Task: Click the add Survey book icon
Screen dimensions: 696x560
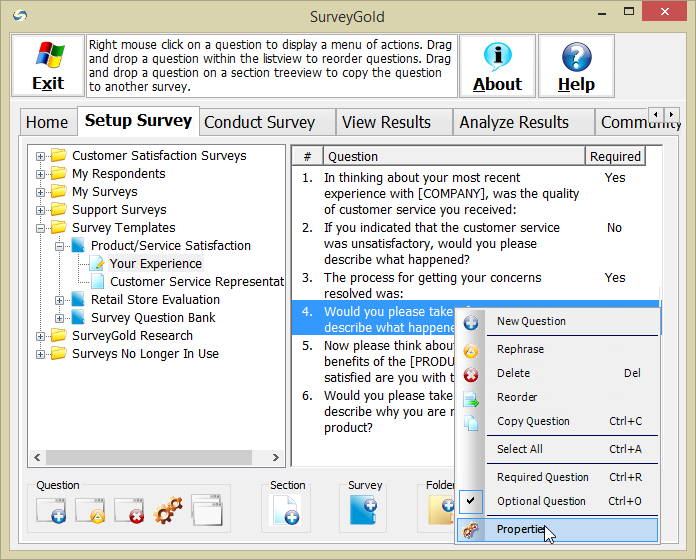Action: point(364,510)
